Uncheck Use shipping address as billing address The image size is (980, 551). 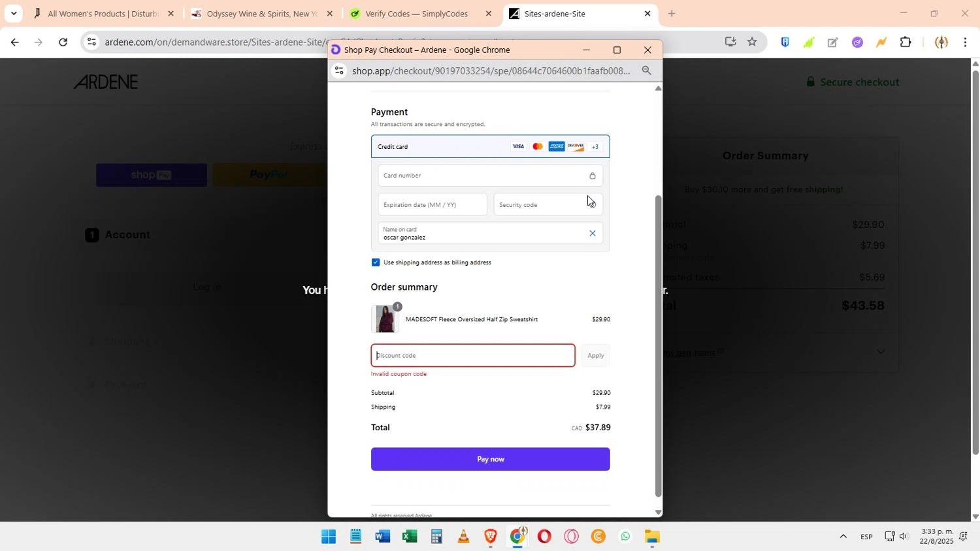coord(376,262)
